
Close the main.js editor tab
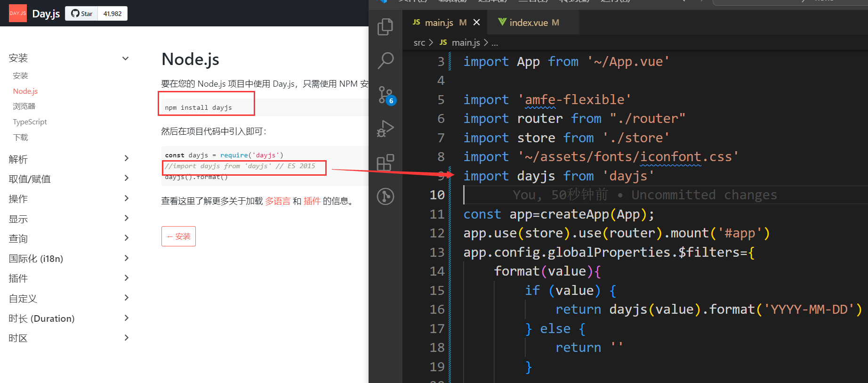[x=476, y=22]
